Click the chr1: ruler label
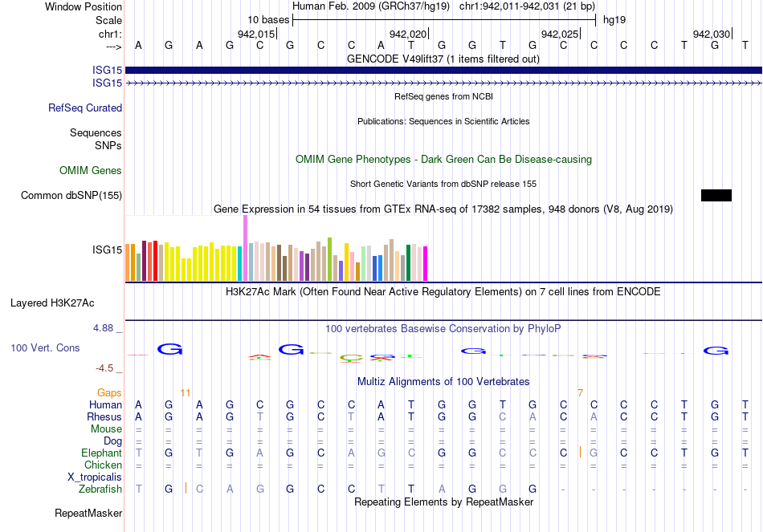The width and height of the screenshot is (763, 532). [x=110, y=34]
